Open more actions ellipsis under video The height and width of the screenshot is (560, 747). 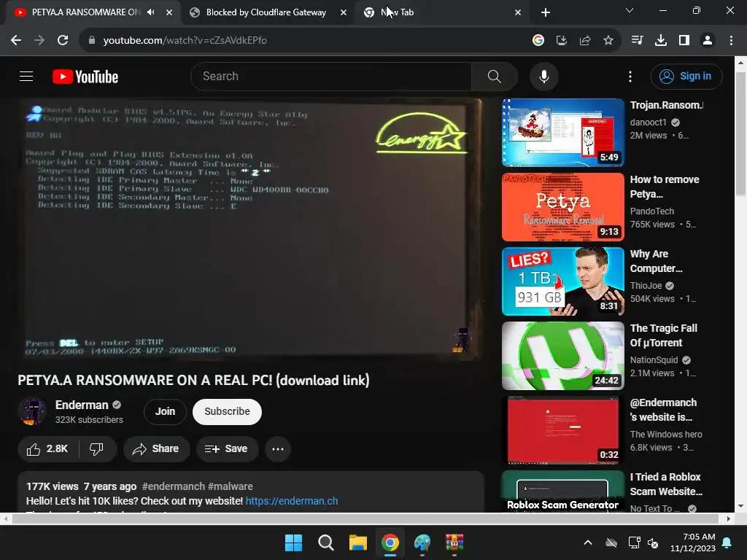click(x=278, y=449)
